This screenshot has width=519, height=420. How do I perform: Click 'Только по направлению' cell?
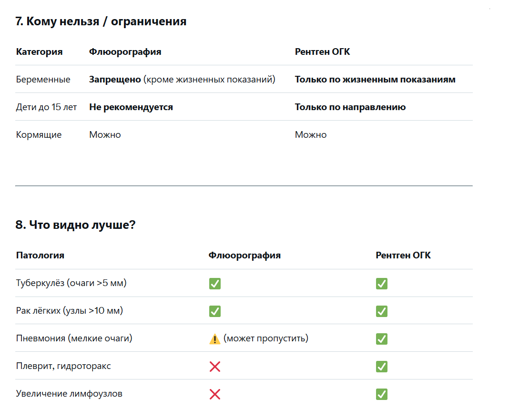point(350,107)
